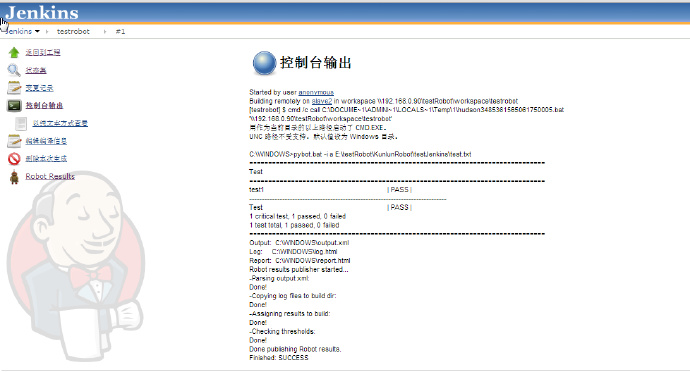Viewport: 690px width, 372px height.
Task: Click '-Copying log files to build dir:' line
Action: tap(293, 296)
